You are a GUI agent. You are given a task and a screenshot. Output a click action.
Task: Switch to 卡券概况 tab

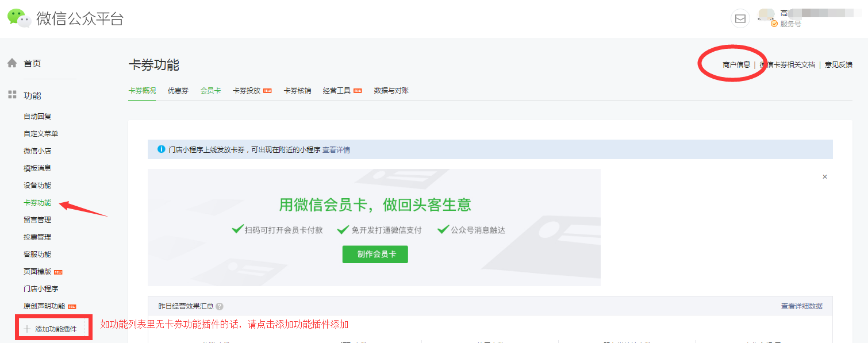click(142, 91)
